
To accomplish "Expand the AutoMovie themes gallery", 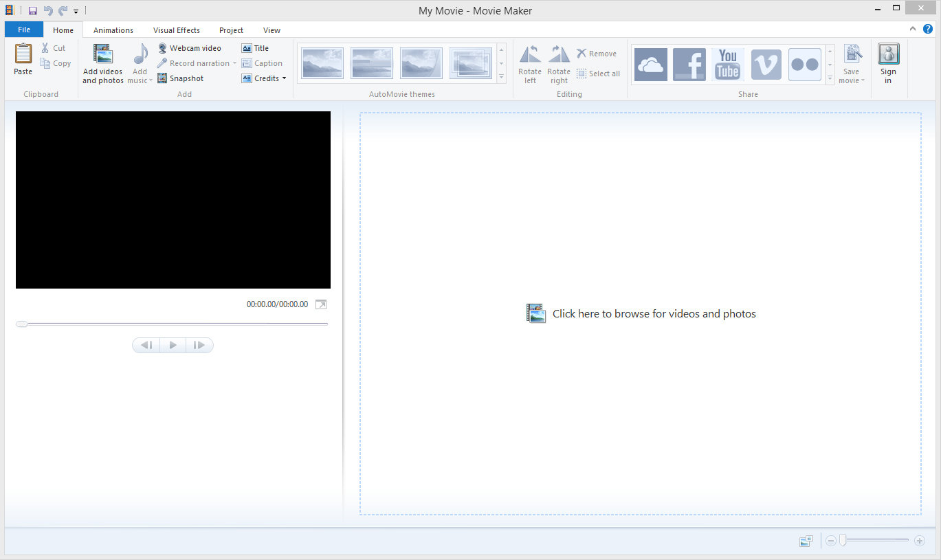I will 501,78.
